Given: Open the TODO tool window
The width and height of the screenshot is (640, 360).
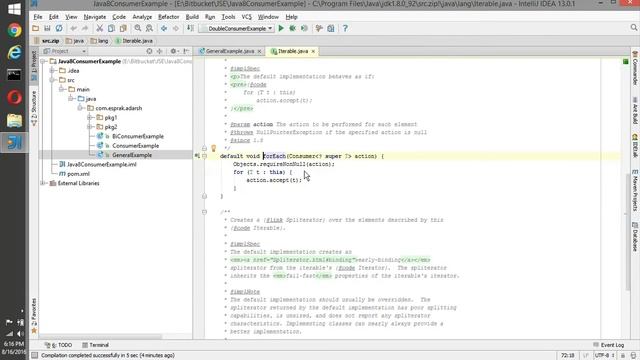Looking at the screenshot, I should click(x=58, y=345).
